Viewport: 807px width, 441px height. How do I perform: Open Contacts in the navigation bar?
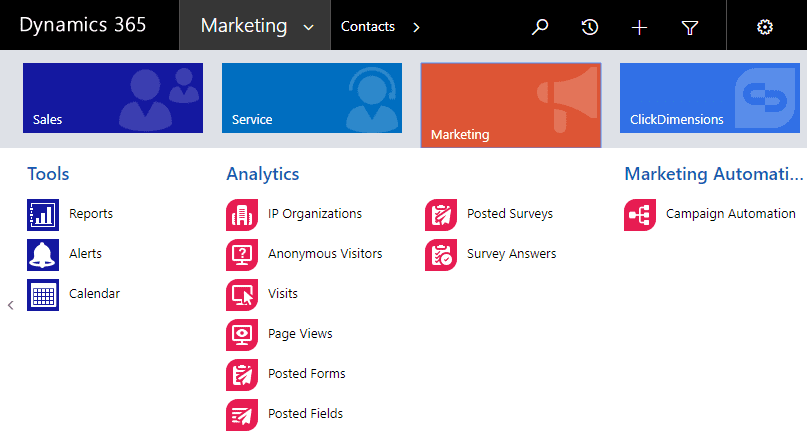coord(367,26)
